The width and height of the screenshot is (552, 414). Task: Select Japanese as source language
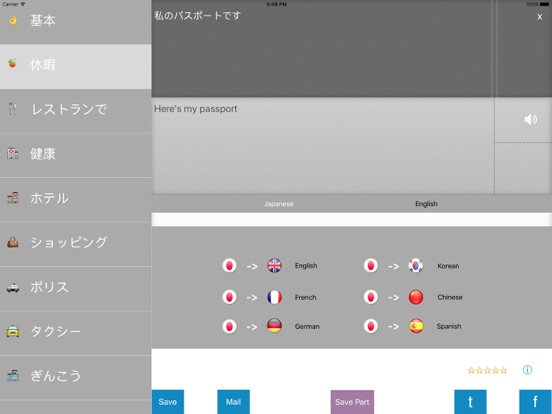[278, 204]
